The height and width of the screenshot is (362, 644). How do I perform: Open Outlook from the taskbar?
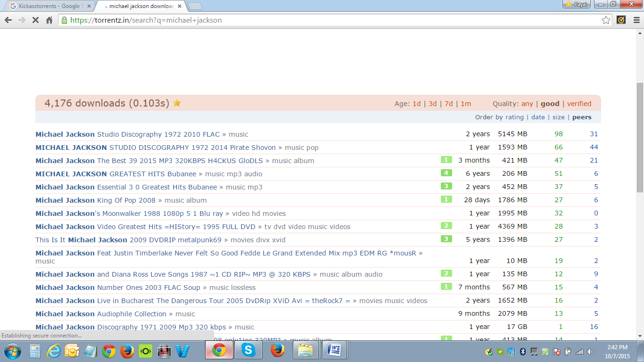[72, 351]
